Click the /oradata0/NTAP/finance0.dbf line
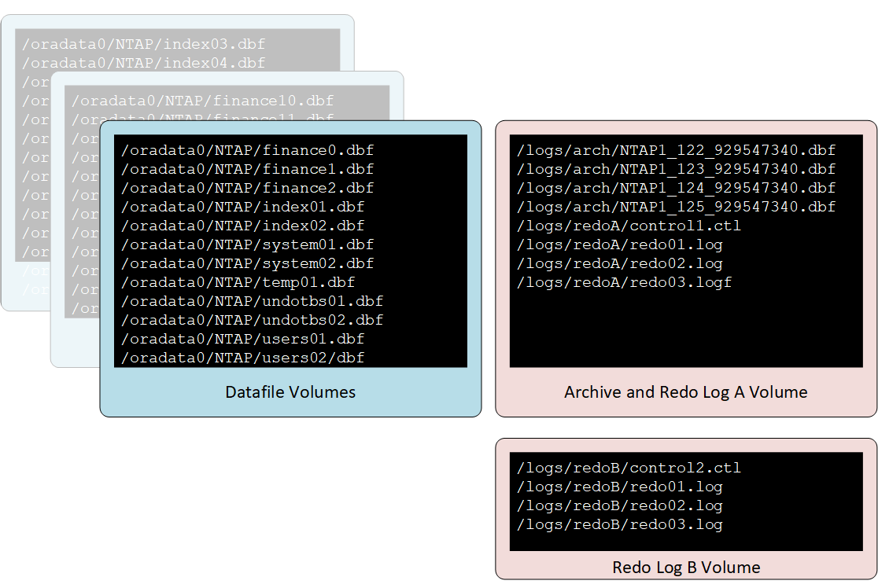This screenshot has width=878, height=588. [248, 150]
